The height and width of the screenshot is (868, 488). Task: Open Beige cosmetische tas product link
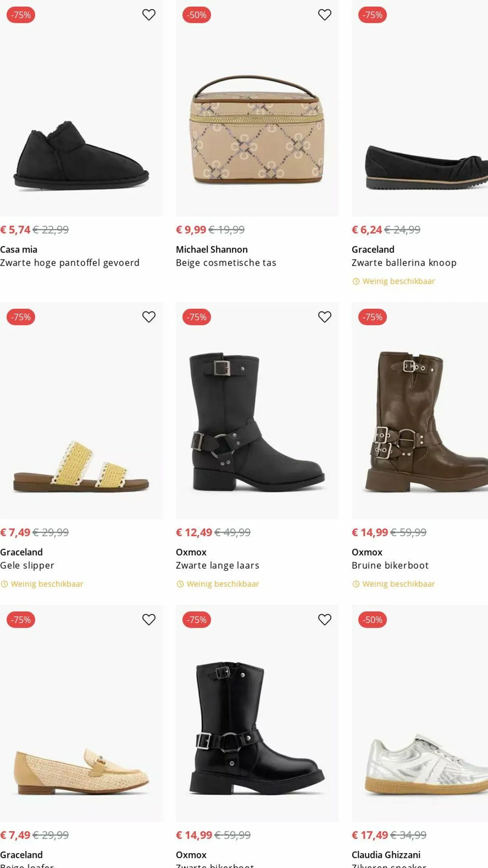pyautogui.click(x=226, y=263)
